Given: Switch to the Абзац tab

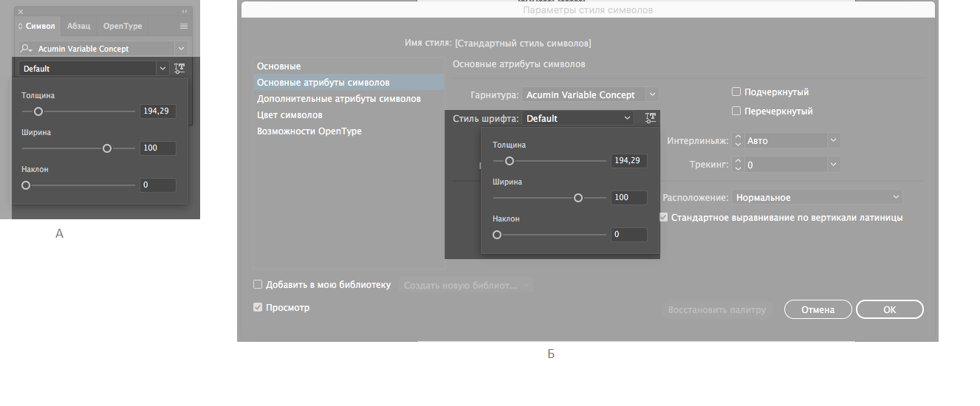Looking at the screenshot, I should [x=78, y=26].
